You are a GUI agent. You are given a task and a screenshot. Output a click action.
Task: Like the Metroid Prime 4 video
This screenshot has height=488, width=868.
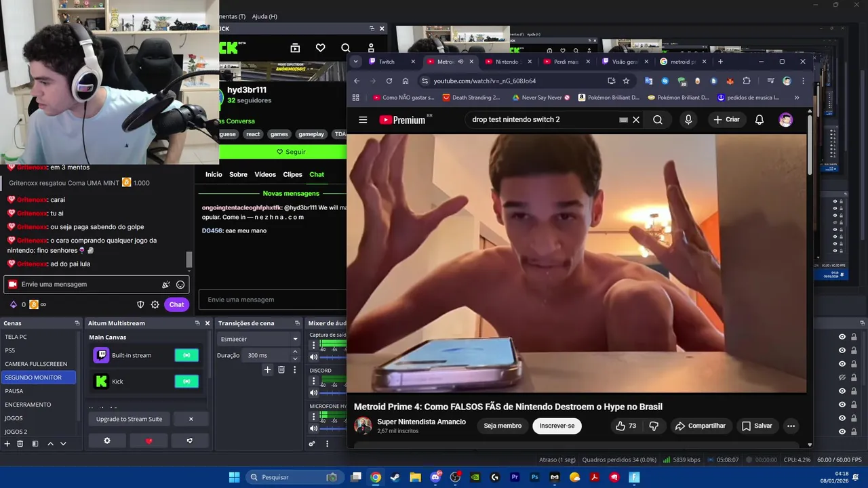click(627, 426)
